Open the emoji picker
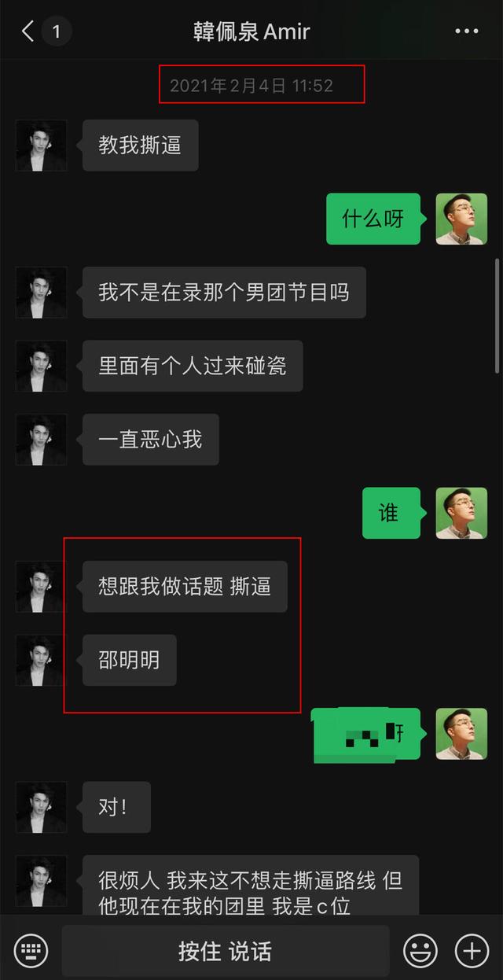Image resolution: width=503 pixels, height=980 pixels. (420, 951)
